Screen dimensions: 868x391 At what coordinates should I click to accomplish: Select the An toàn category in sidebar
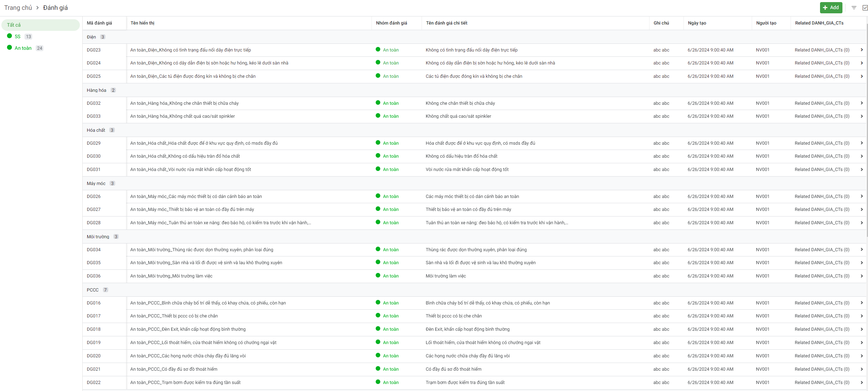pyautogui.click(x=23, y=48)
